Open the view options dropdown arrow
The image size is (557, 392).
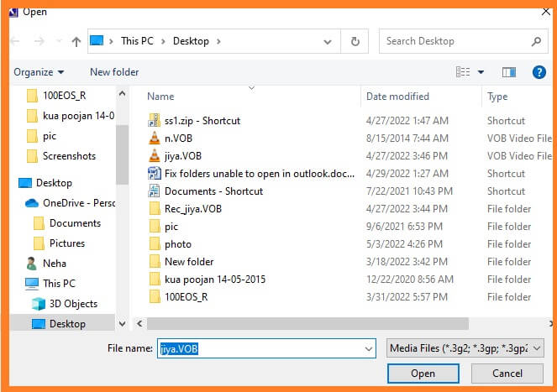(481, 72)
